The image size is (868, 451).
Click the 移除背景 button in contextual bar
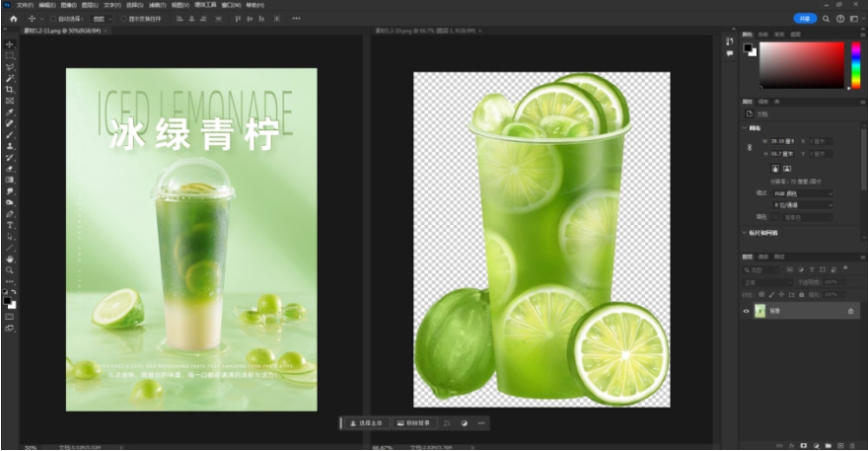(x=413, y=422)
